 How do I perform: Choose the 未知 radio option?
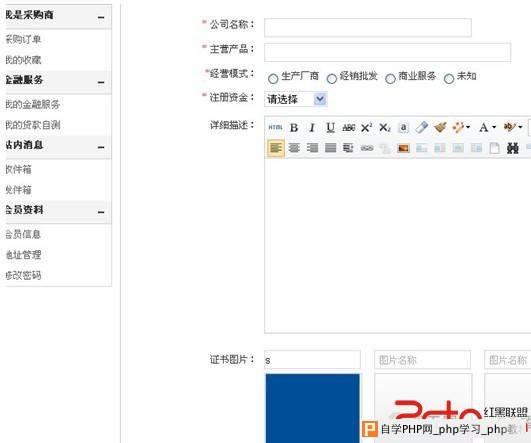[449, 79]
